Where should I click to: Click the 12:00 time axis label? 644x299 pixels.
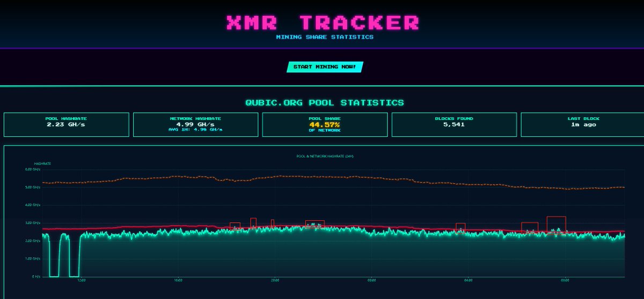[x=82, y=280]
